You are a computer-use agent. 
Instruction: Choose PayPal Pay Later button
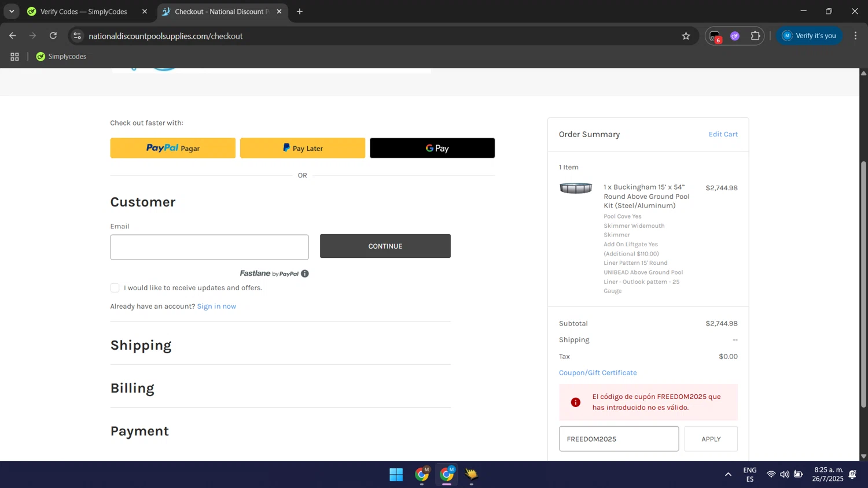(x=303, y=148)
